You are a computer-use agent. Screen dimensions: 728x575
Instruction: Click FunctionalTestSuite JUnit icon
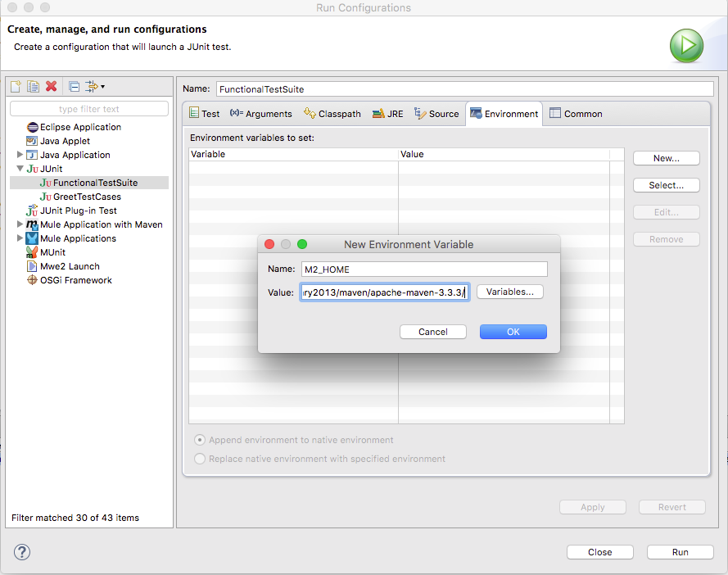pos(45,183)
